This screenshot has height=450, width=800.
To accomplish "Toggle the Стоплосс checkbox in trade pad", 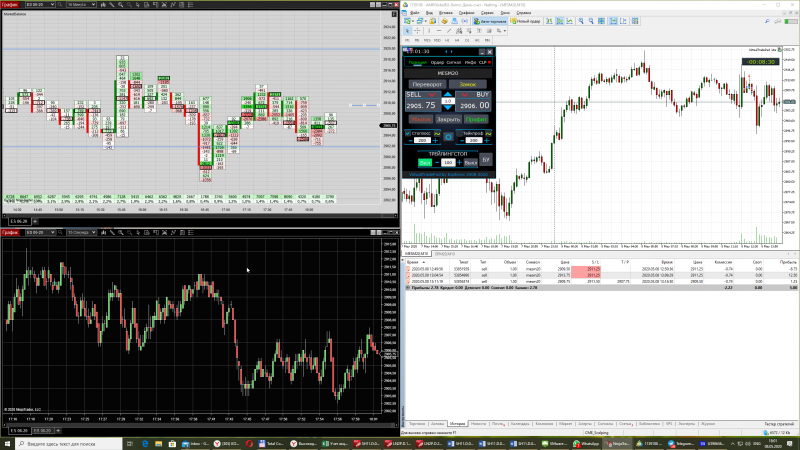I will click(408, 133).
